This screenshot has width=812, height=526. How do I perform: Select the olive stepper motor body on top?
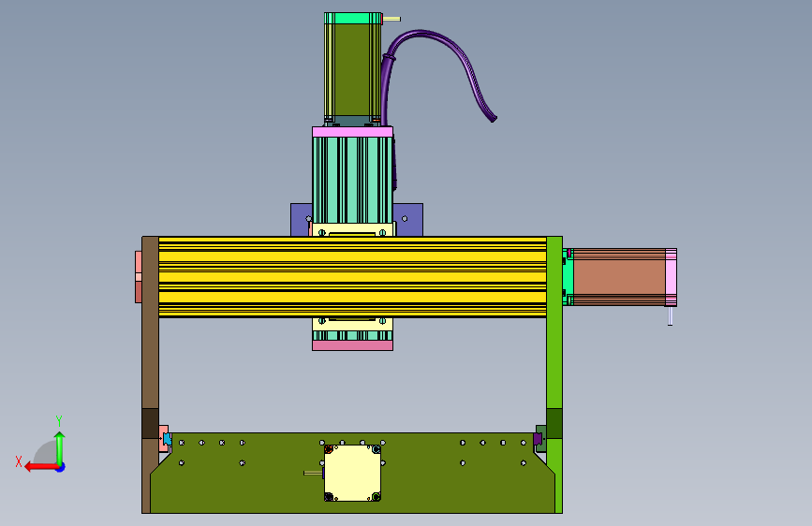tap(352, 70)
